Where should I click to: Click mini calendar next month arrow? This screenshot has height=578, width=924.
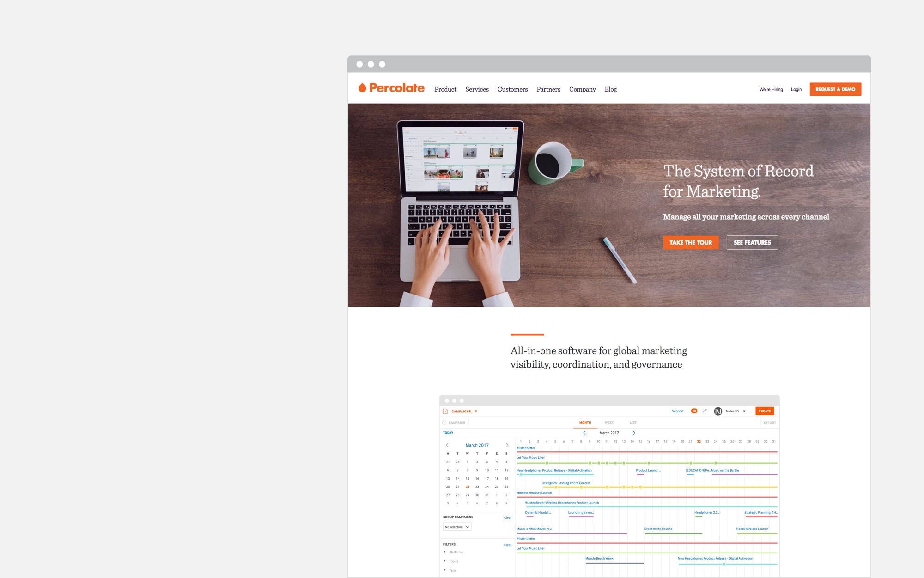(x=507, y=445)
